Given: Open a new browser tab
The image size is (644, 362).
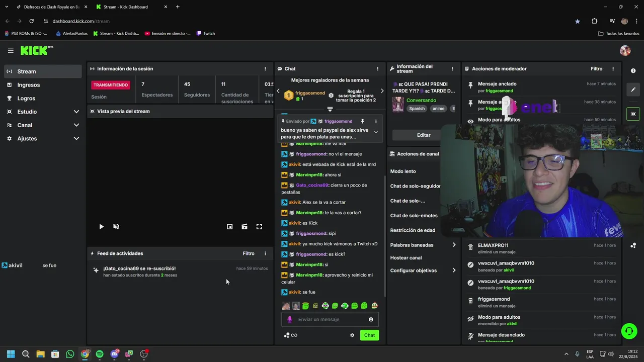Looking at the screenshot, I should tap(178, 7).
